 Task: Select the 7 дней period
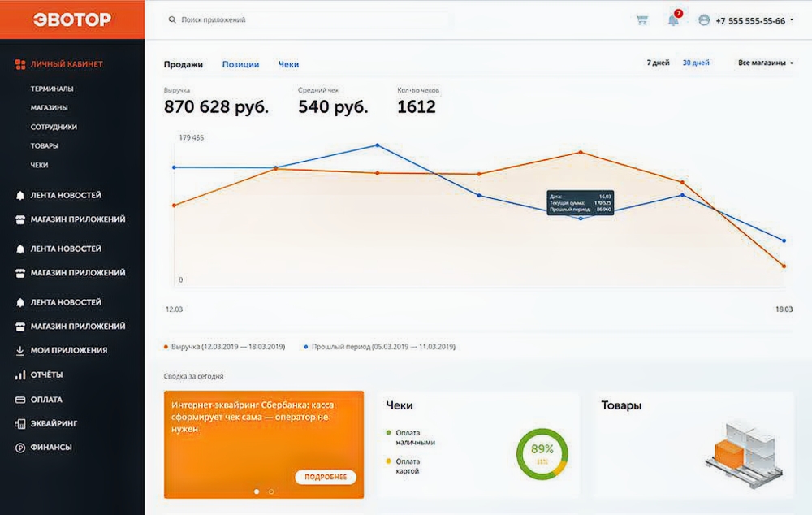pyautogui.click(x=658, y=63)
